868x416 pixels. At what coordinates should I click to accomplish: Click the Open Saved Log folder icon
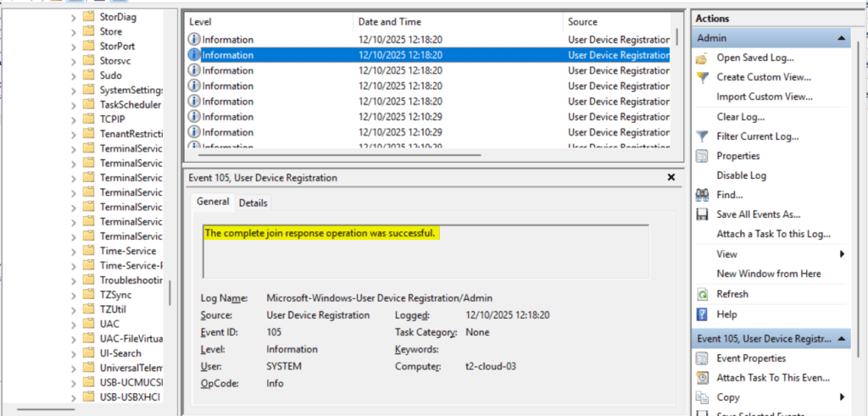point(702,58)
